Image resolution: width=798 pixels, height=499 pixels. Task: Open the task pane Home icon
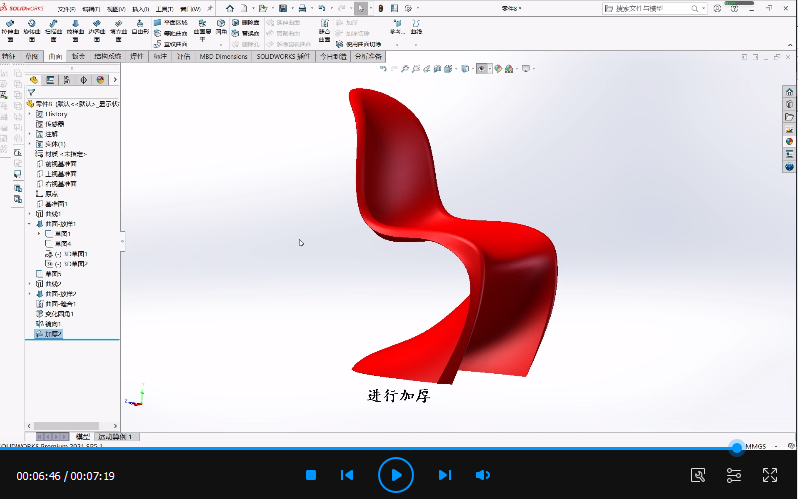point(789,92)
